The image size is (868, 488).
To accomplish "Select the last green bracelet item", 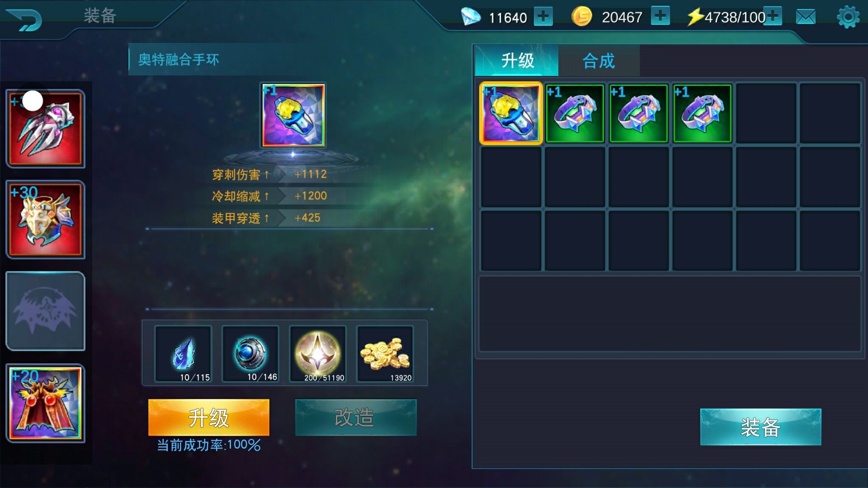I will pos(702,113).
